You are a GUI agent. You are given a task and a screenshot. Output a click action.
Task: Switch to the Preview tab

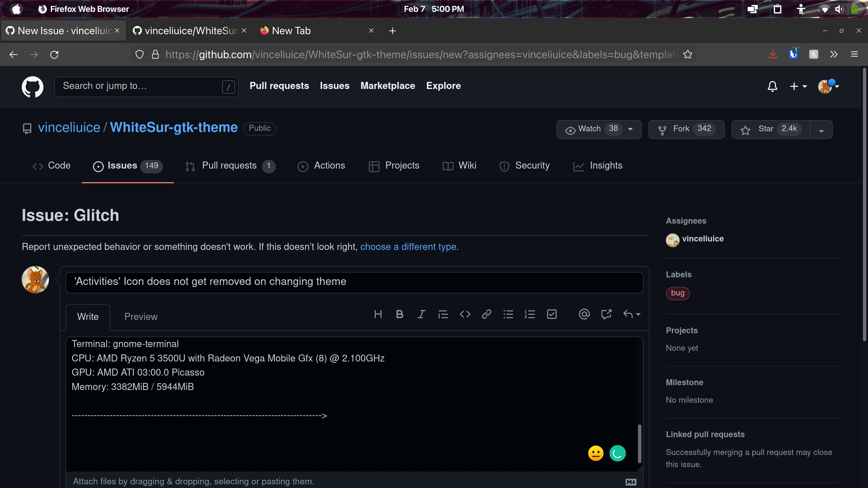(141, 317)
